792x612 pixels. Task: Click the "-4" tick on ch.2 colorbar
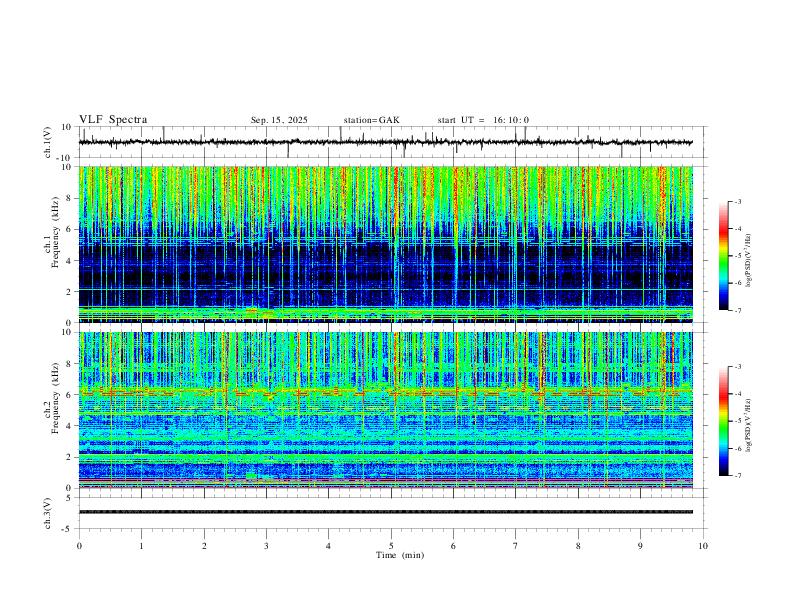click(738, 394)
